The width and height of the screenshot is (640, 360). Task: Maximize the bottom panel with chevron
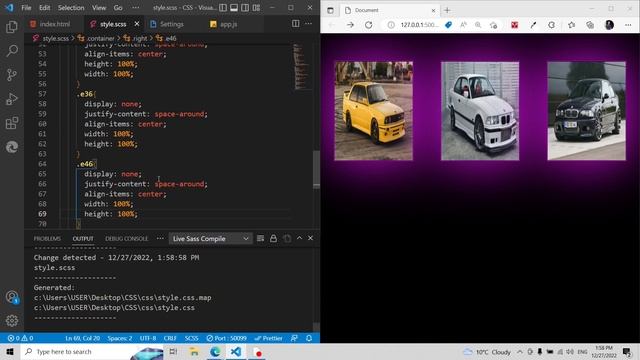299,238
